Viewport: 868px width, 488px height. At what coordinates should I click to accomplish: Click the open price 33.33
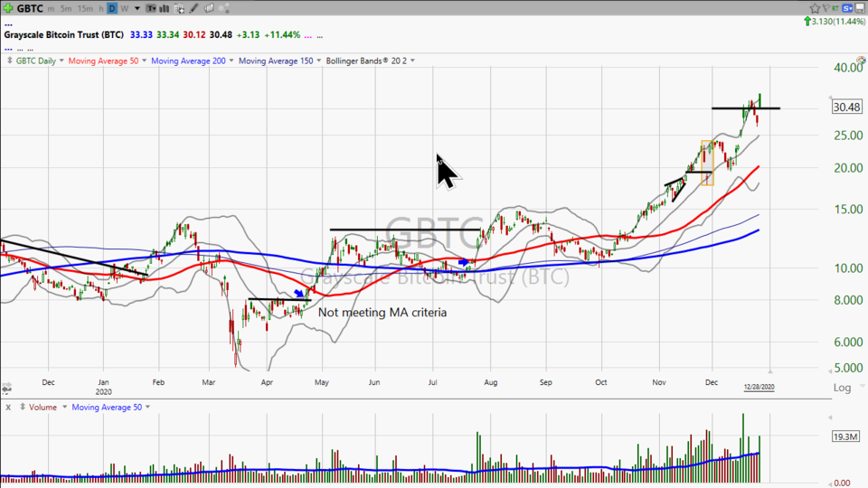[x=141, y=35]
